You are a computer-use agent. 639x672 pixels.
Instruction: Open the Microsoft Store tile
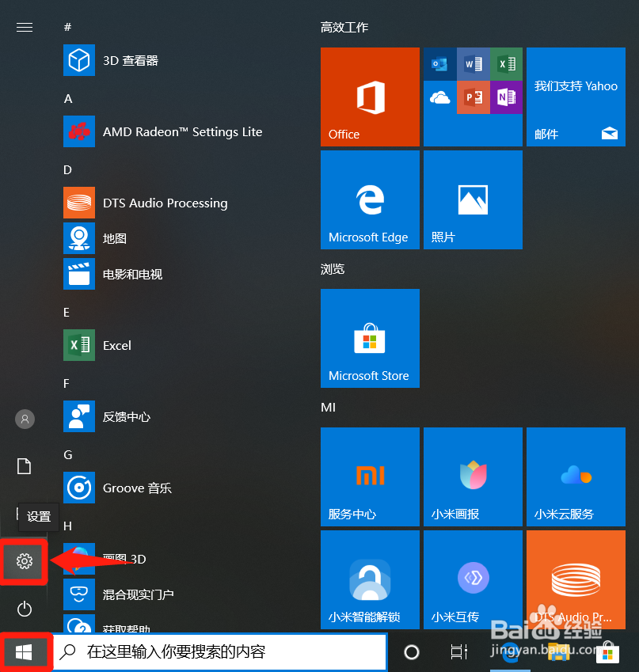click(x=370, y=338)
